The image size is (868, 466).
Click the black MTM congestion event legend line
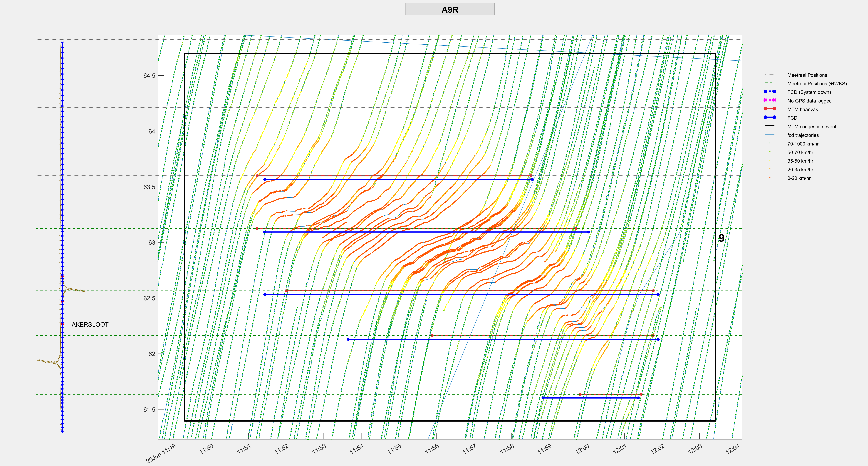point(770,126)
